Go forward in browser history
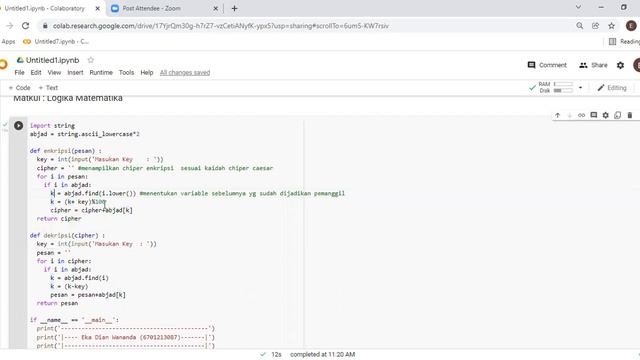This screenshot has width=640, height=360. coord(9,26)
